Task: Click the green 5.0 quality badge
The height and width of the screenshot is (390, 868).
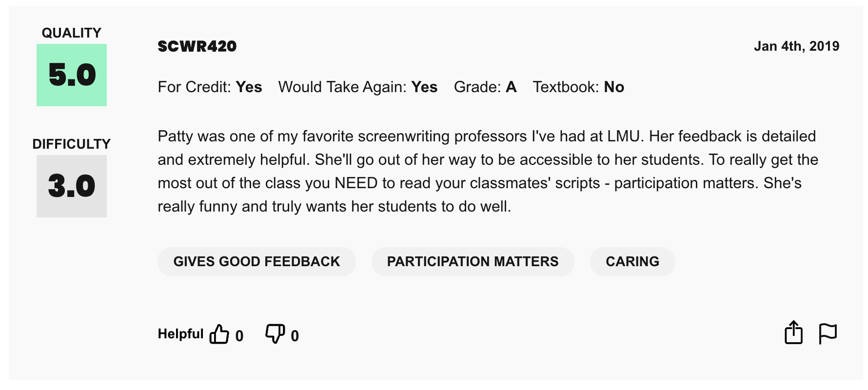Action: 71,75
